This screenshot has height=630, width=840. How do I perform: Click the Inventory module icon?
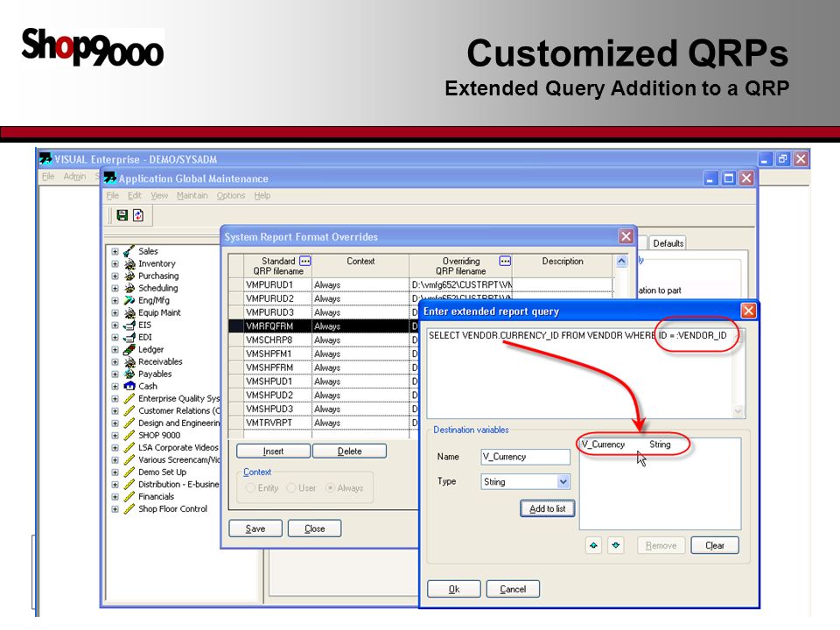tap(129, 263)
